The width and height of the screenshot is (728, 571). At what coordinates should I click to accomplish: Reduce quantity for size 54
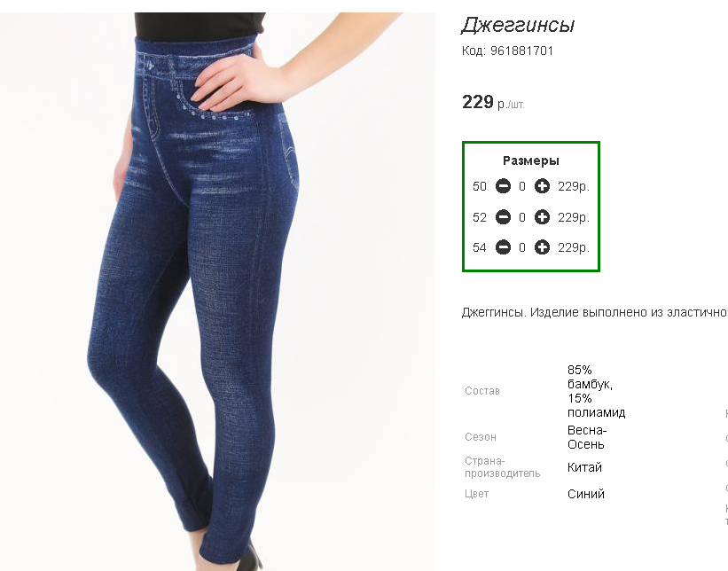tap(503, 247)
